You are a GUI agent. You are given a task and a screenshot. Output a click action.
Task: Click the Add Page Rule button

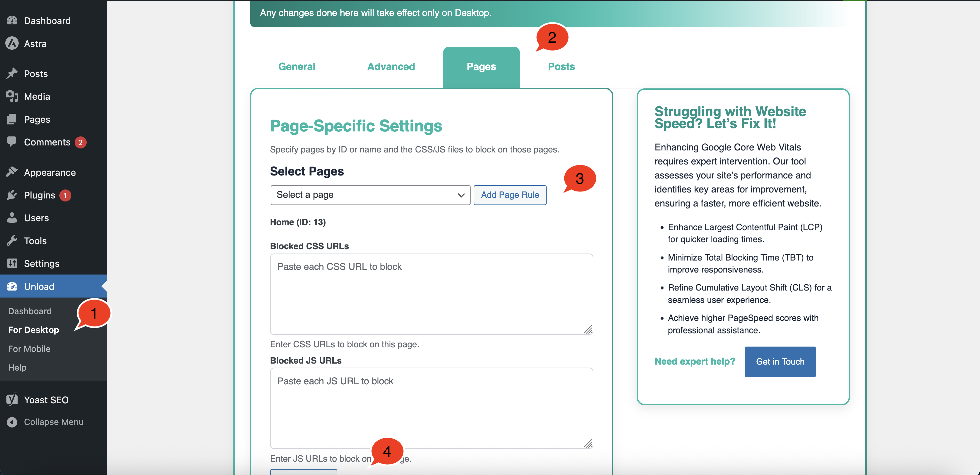pyautogui.click(x=510, y=195)
